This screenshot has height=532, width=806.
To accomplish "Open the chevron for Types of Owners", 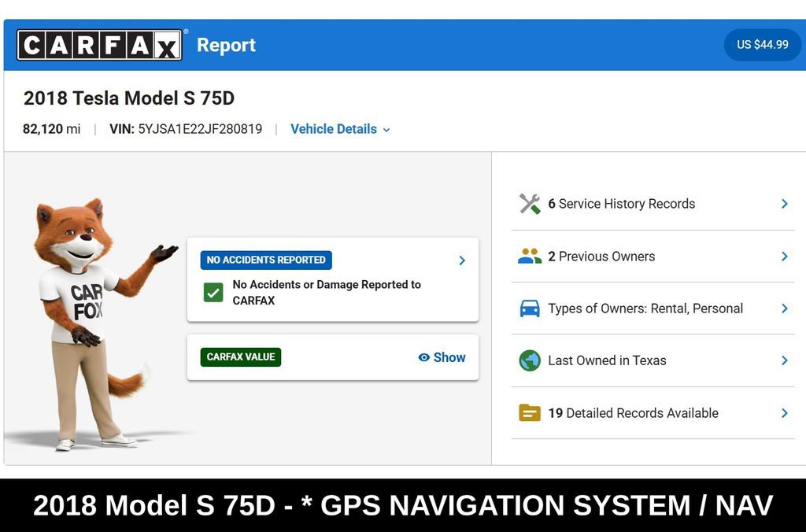I will point(785,308).
